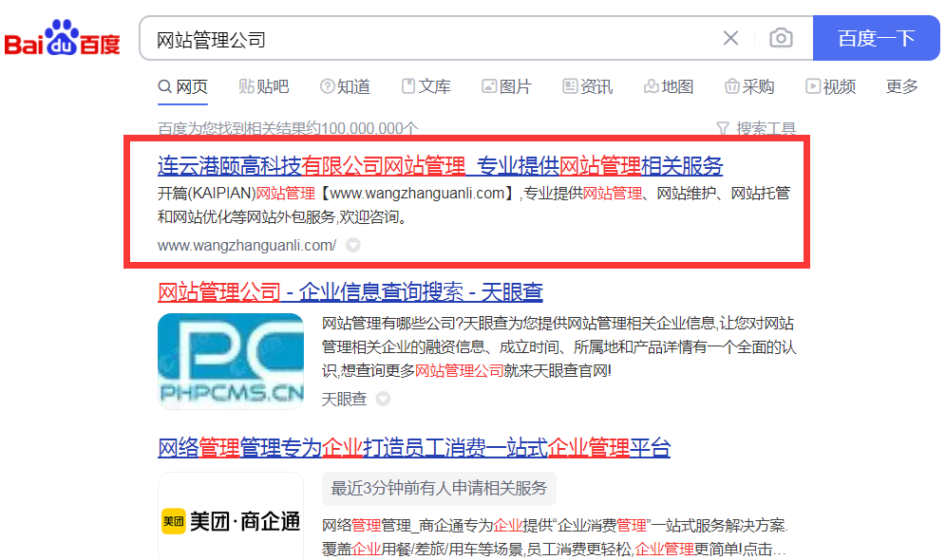Screen dimensions: 946x560
Task: Click the PHPCMS.CN thumbnail image
Action: click(x=231, y=361)
